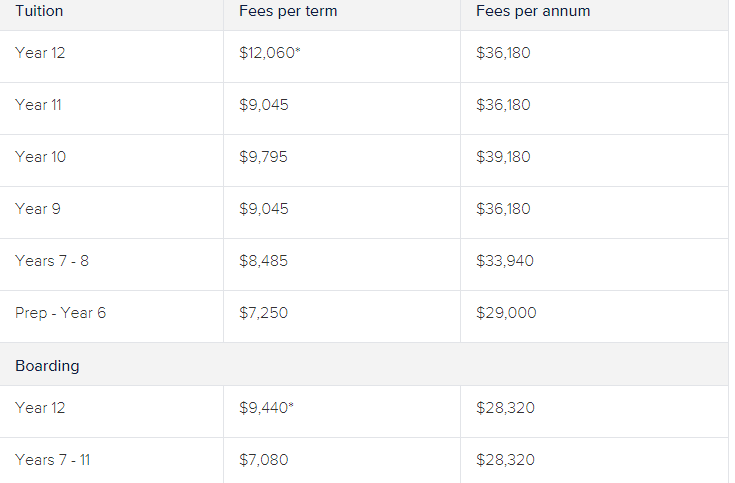735x483 pixels.
Task: Click the $29,000 annual fee cell
Action: (506, 313)
